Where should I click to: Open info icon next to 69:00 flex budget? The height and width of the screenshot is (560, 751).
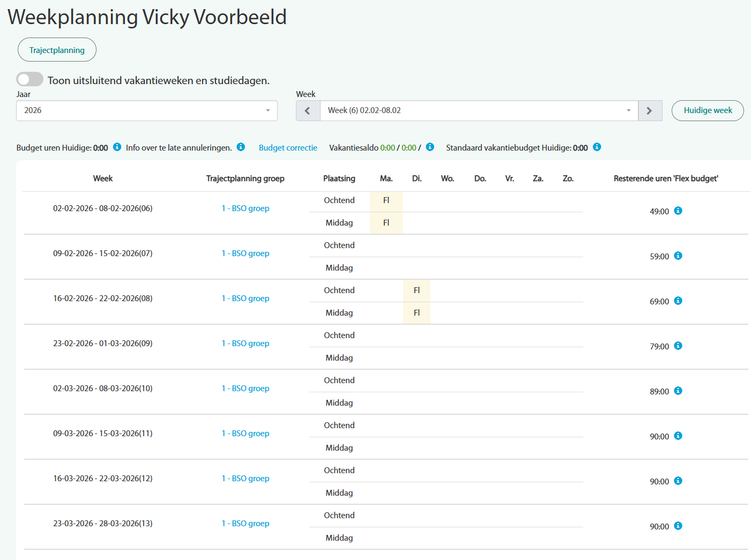678,301
